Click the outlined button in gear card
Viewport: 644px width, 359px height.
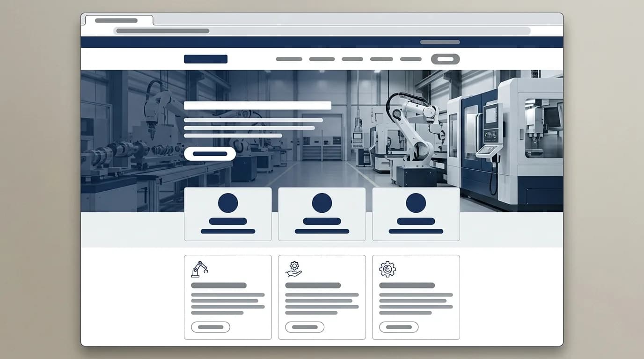(399, 327)
